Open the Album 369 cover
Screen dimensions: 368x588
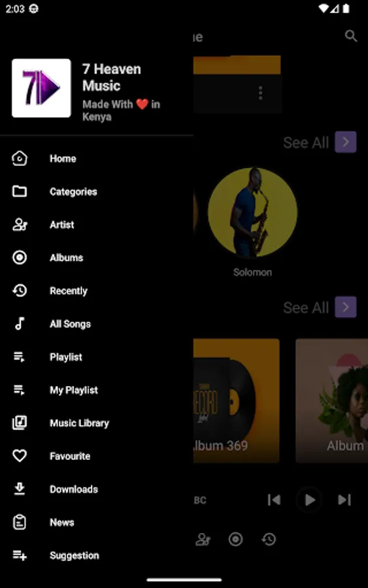point(237,400)
